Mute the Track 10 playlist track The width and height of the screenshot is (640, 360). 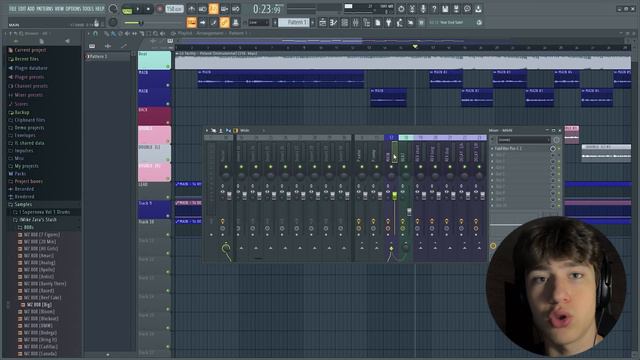pos(168,235)
